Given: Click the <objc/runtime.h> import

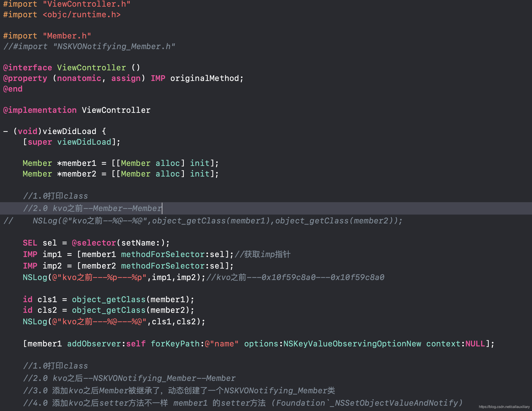Looking at the screenshot, I should [x=82, y=15].
